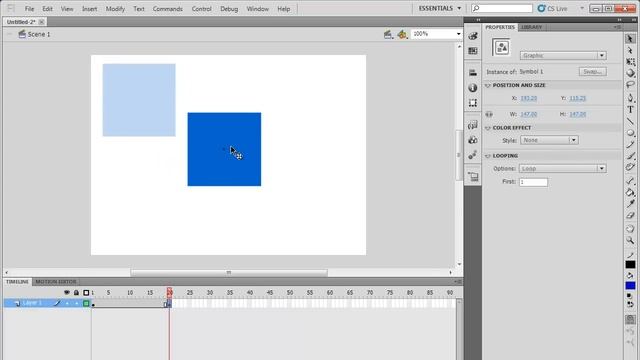Click the First frame input field

pos(533,182)
